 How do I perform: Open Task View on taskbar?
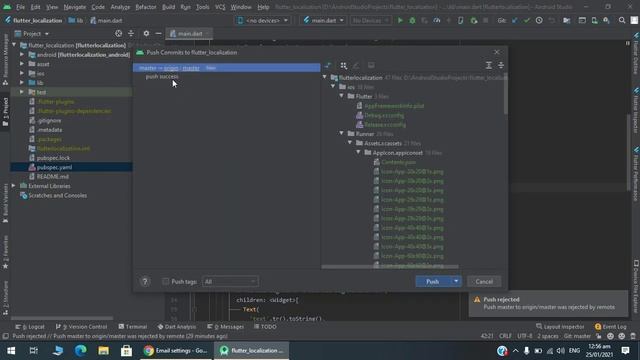[x=33, y=351]
